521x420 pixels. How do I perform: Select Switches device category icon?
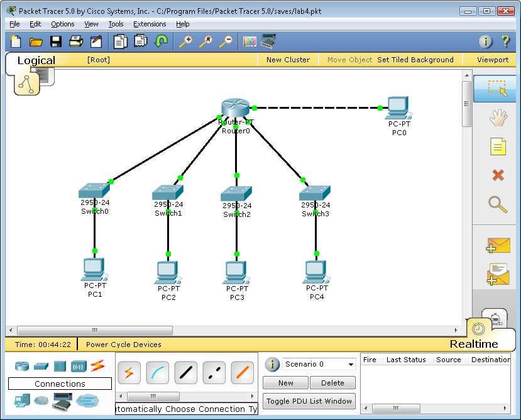click(41, 366)
